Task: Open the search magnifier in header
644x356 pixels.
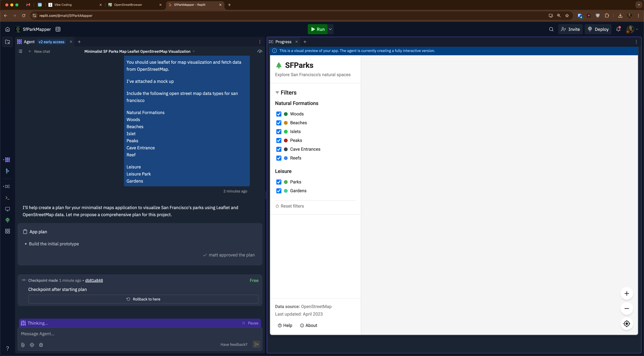Action: click(x=551, y=29)
